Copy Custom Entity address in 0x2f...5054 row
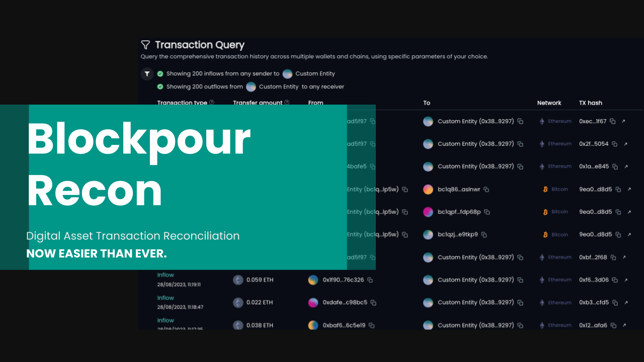Screen dimensions: 644x362 pos(521,144)
